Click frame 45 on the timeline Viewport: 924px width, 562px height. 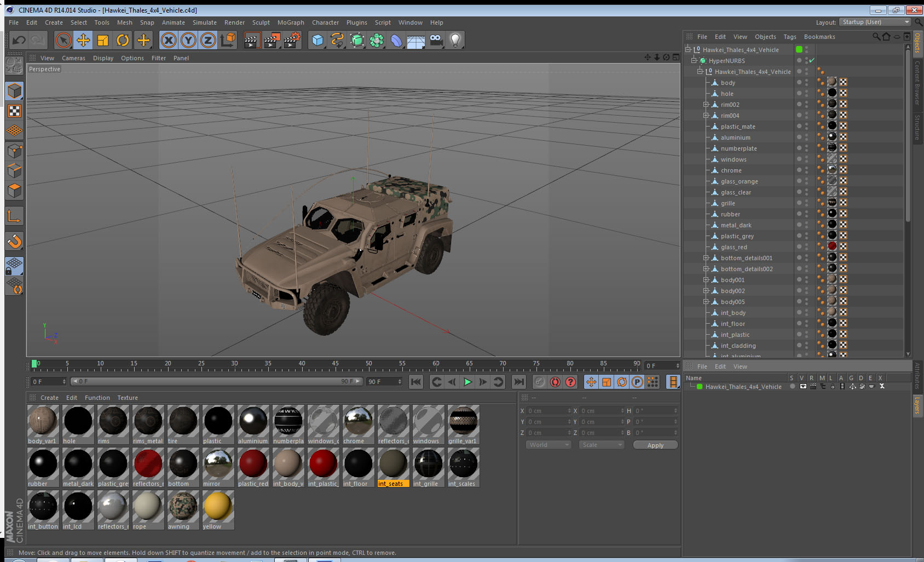pyautogui.click(x=336, y=365)
